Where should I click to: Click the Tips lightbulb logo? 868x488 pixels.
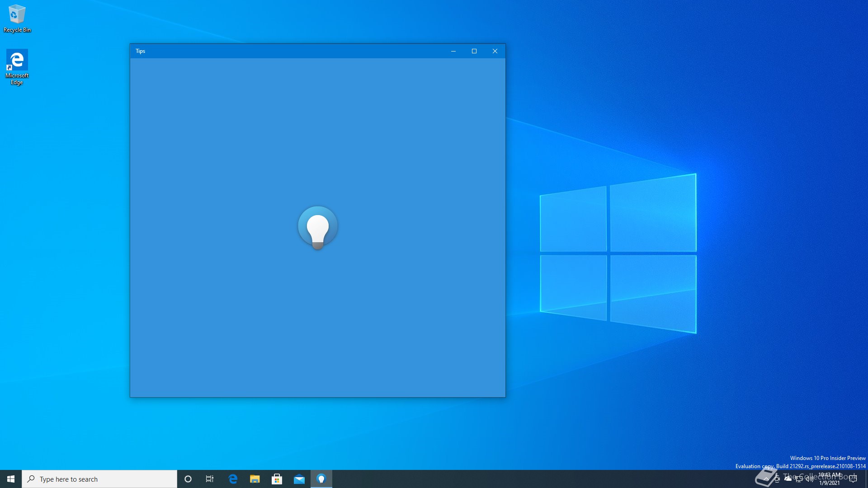coord(317,227)
